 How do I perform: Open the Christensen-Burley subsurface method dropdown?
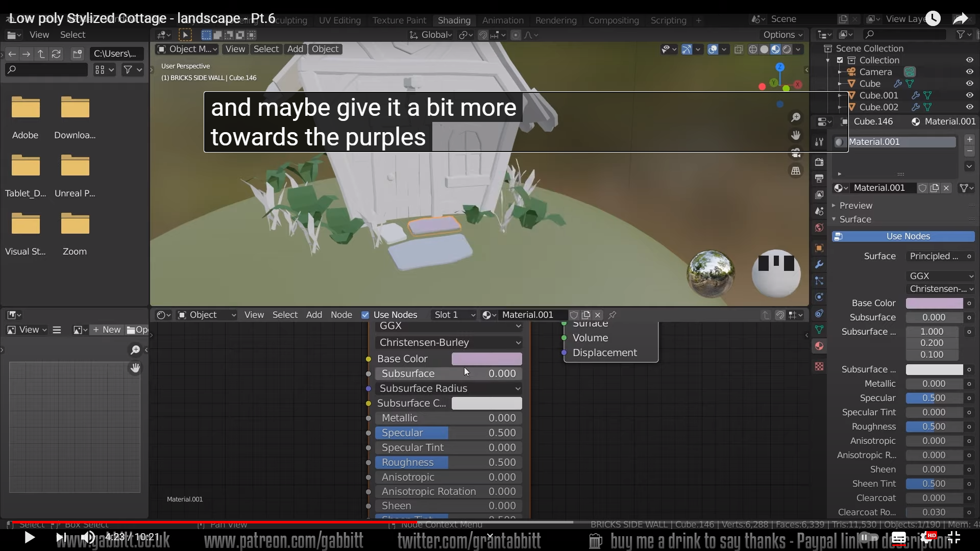449,342
